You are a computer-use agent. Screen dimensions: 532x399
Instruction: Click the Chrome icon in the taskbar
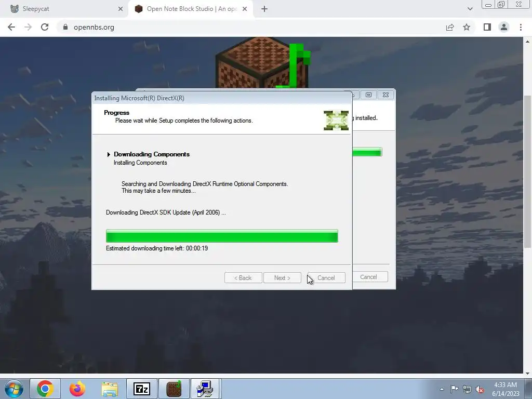pos(45,389)
